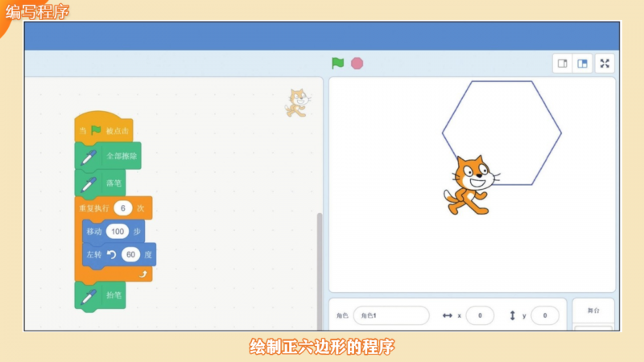
Task: Enter full screen stage mode
Action: coord(605,64)
